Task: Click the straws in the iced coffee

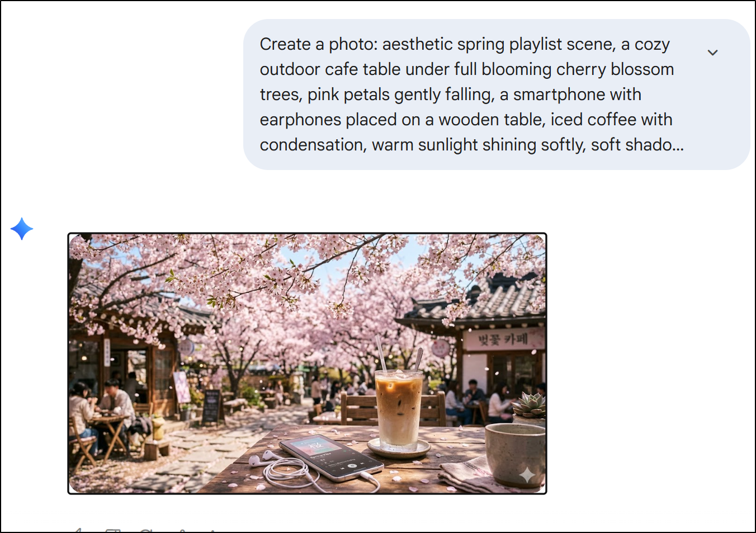Action: click(x=382, y=353)
